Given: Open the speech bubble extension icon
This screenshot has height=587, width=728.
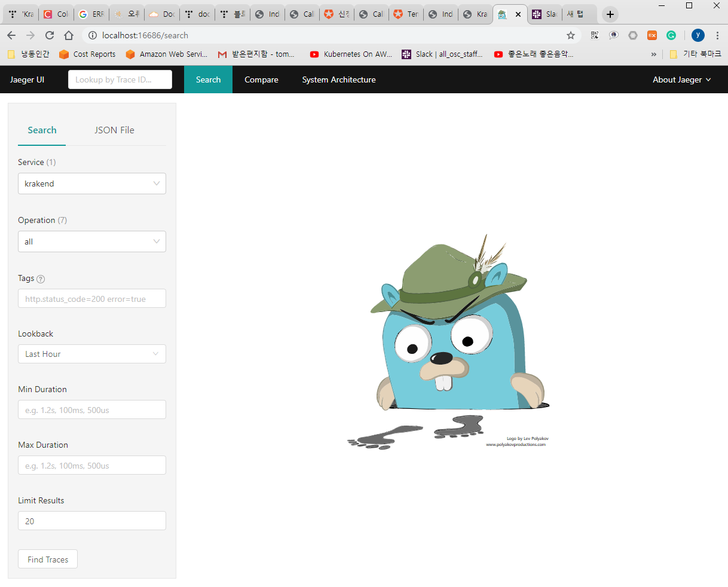Looking at the screenshot, I should 614,35.
